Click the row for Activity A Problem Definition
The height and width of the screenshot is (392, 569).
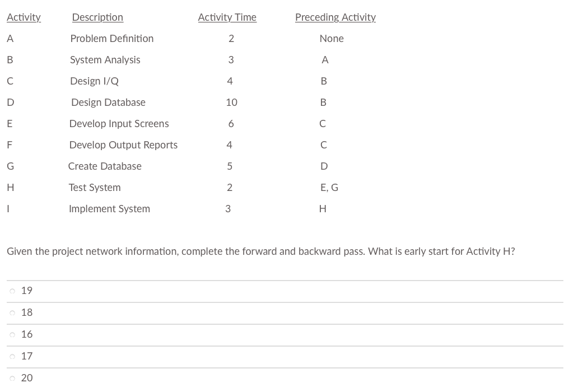pyautogui.click(x=112, y=39)
